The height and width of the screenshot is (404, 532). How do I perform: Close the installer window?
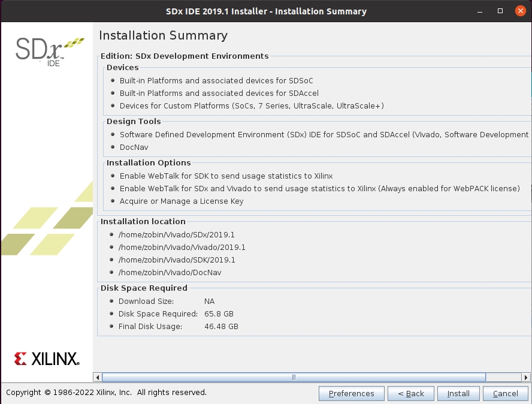[519, 11]
